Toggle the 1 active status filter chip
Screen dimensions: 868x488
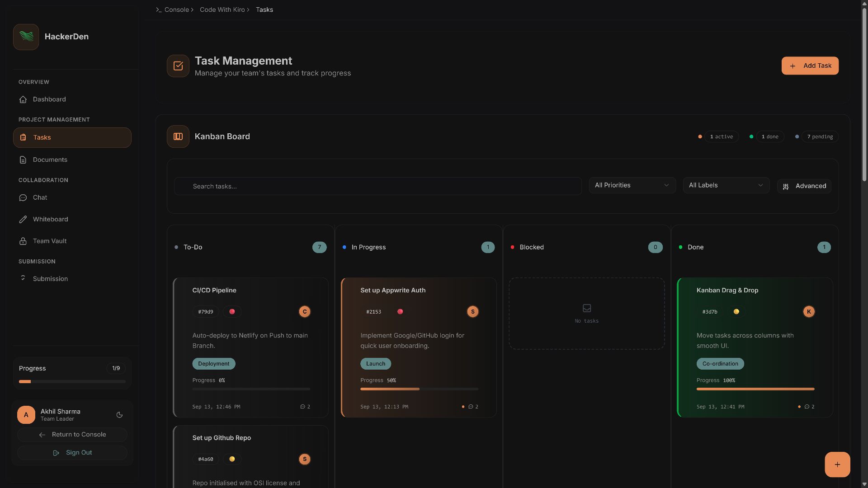pos(721,137)
